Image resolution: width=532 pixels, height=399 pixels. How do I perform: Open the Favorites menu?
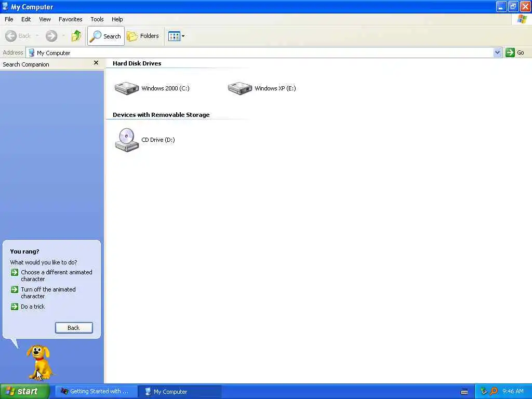pos(71,19)
